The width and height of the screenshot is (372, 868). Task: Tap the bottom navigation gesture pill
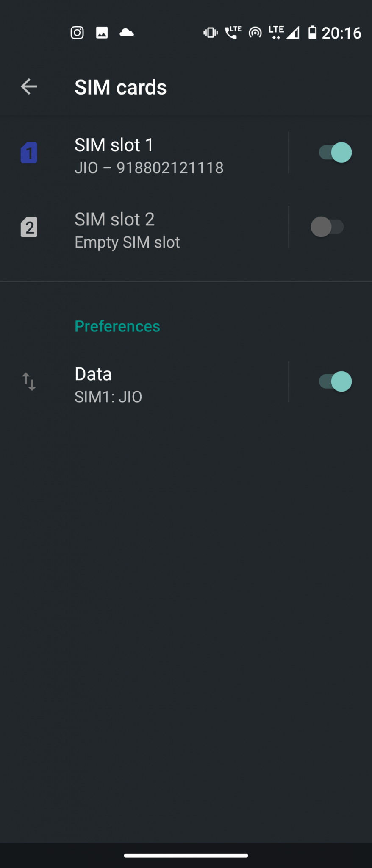[x=186, y=855]
